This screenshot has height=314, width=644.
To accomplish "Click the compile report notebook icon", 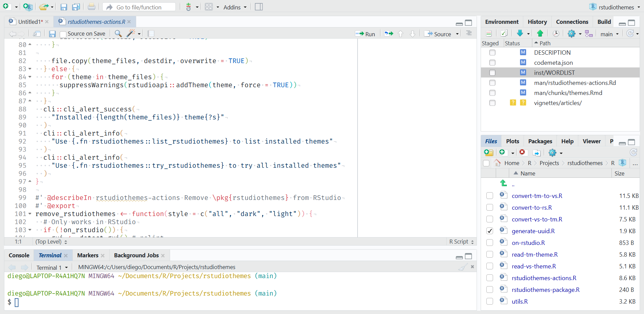I will tap(151, 33).
